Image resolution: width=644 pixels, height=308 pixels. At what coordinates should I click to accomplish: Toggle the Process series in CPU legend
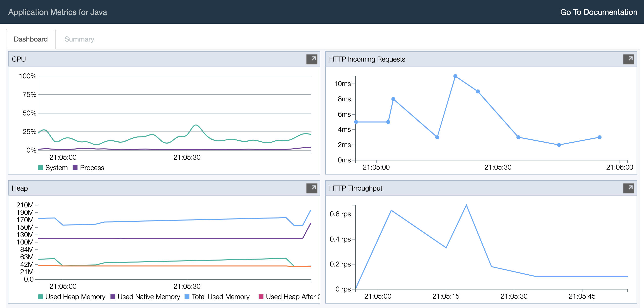pos(75,168)
